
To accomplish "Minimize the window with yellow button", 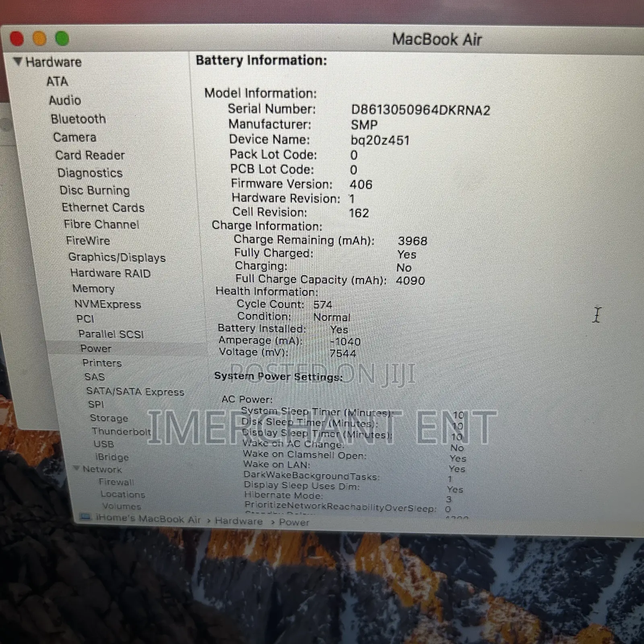I will (39, 39).
